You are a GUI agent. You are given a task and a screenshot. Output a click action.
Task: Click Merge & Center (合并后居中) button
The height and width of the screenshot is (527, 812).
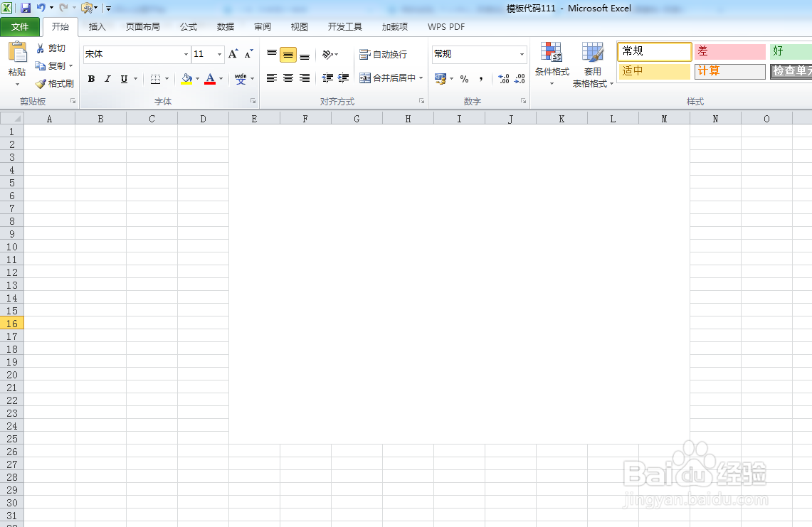point(388,78)
